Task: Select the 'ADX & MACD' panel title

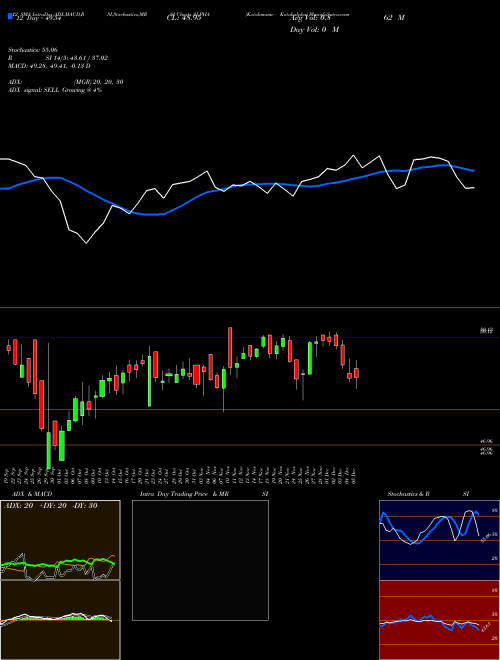Action: coord(32,494)
